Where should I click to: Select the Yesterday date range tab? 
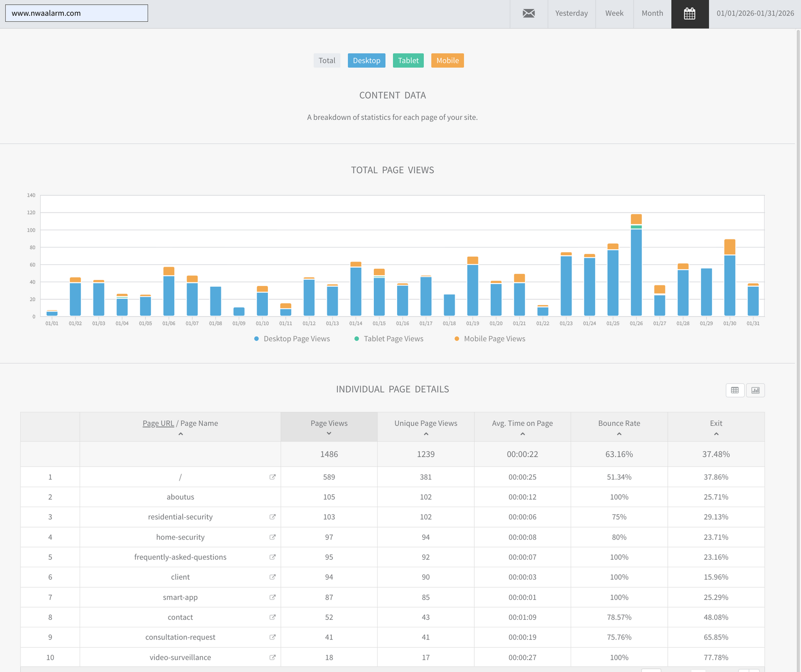571,13
